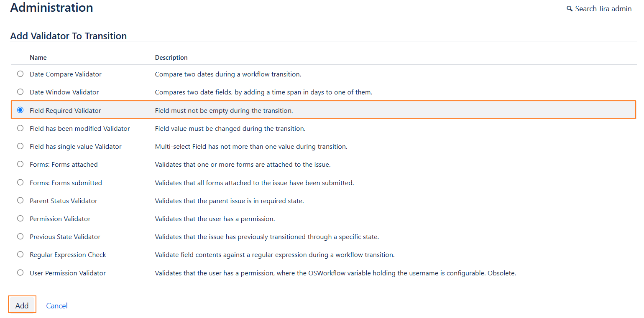Click the search magnifier icon
Screen dimensions: 644x318
(x=570, y=9)
